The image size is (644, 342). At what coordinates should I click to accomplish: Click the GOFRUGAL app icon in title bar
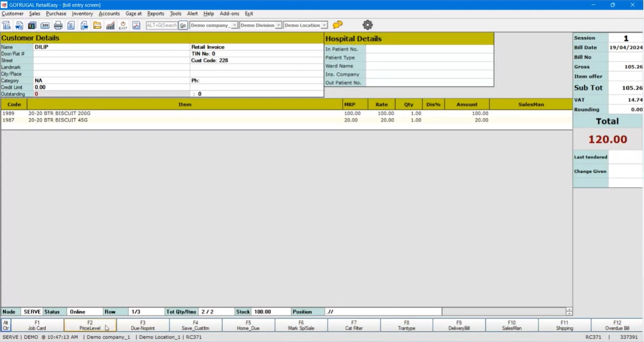click(4, 5)
